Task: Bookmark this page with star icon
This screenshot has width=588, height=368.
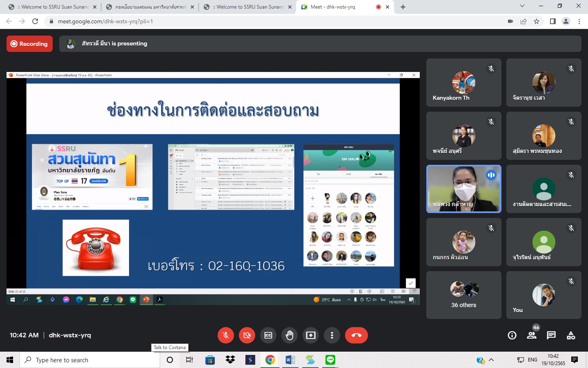Action: (x=537, y=21)
